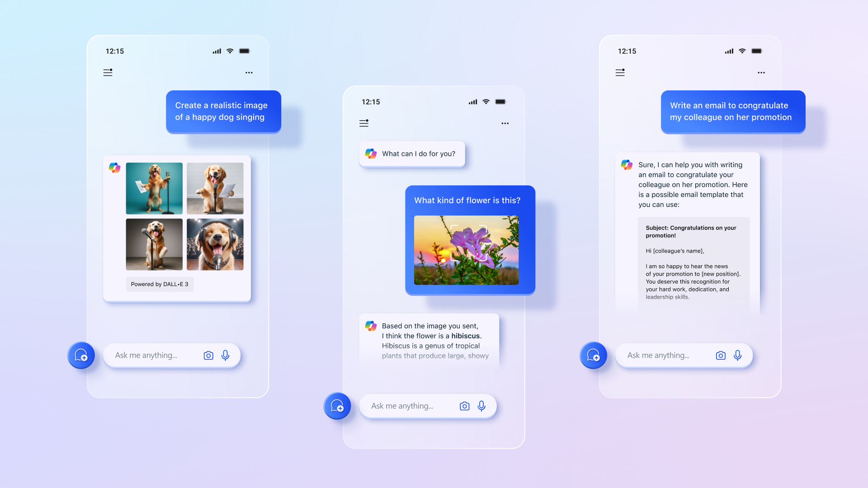This screenshot has width=868, height=488.
Task: Tap the microphone icon on center phone
Action: (x=482, y=406)
